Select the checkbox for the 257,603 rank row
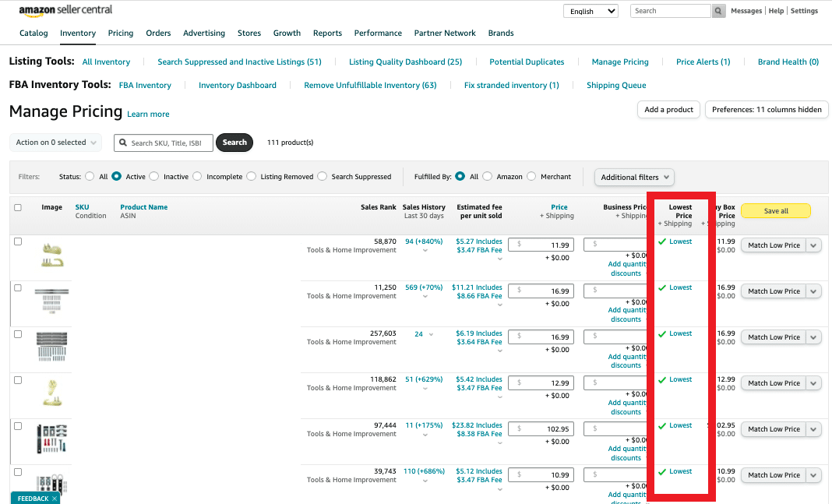 [18, 334]
